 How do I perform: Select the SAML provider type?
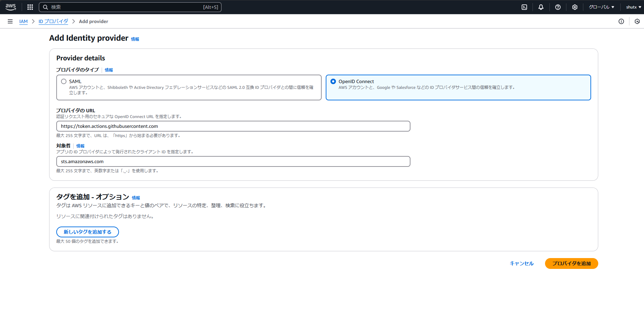64,81
